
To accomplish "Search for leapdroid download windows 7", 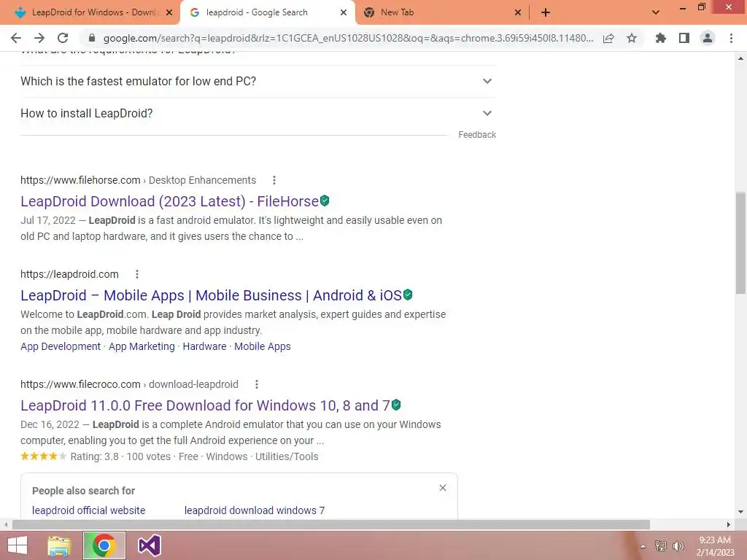I will [255, 510].
